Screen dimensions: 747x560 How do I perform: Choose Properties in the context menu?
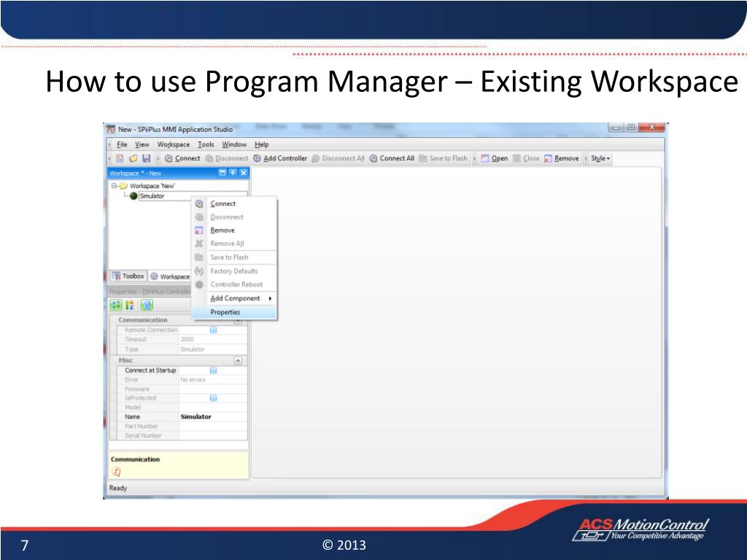coord(233,312)
